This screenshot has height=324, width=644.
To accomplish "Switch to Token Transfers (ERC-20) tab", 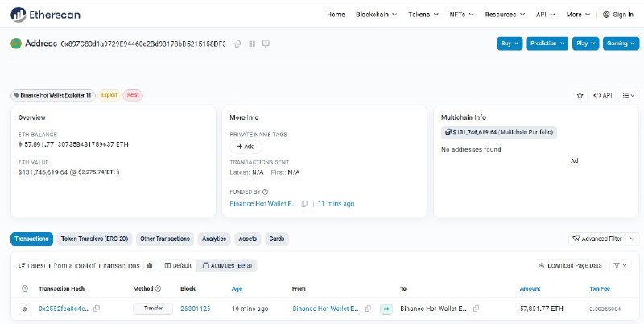I will tap(94, 239).
